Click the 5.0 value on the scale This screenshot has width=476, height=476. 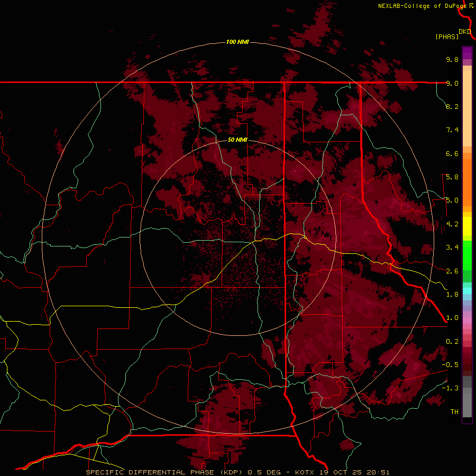coord(452,200)
